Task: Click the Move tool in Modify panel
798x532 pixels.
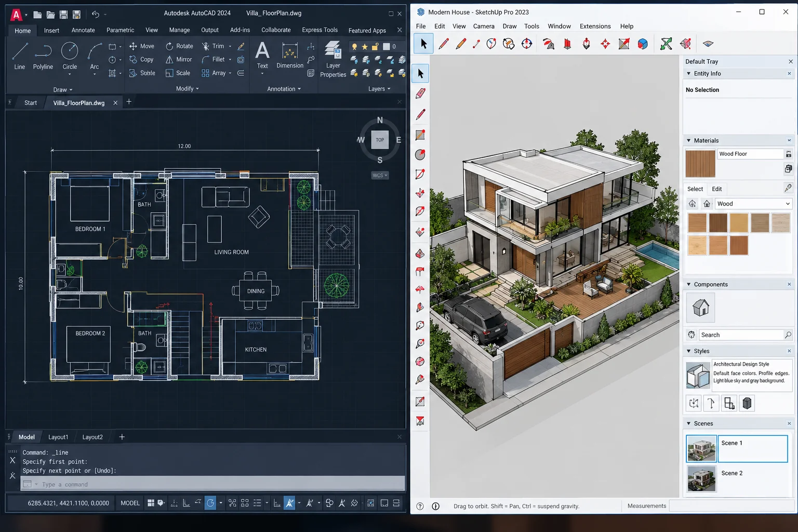Action: click(141, 46)
